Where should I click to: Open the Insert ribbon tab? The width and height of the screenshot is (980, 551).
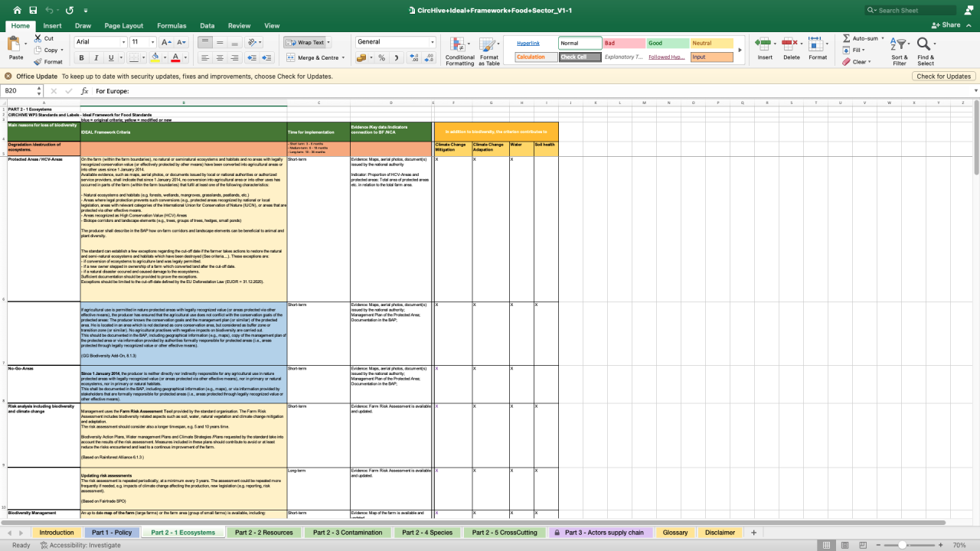click(x=53, y=25)
